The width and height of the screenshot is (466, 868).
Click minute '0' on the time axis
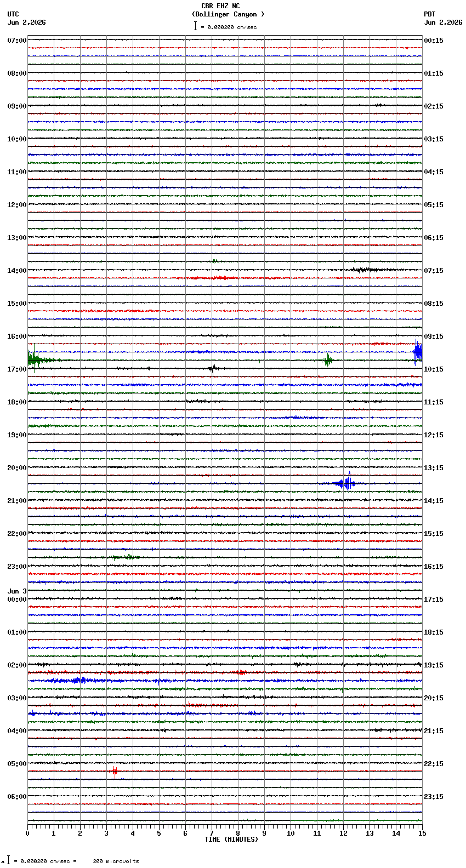[x=27, y=833]
